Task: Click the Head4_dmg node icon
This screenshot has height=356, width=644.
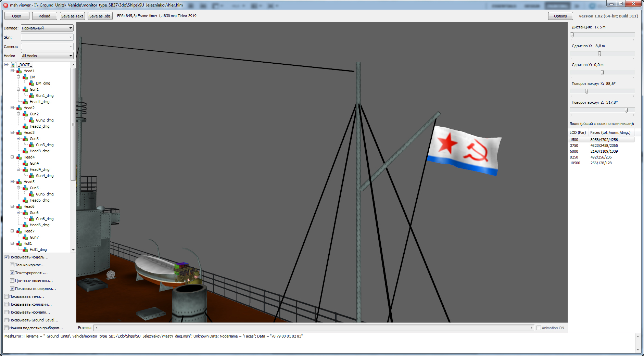Action: point(25,169)
